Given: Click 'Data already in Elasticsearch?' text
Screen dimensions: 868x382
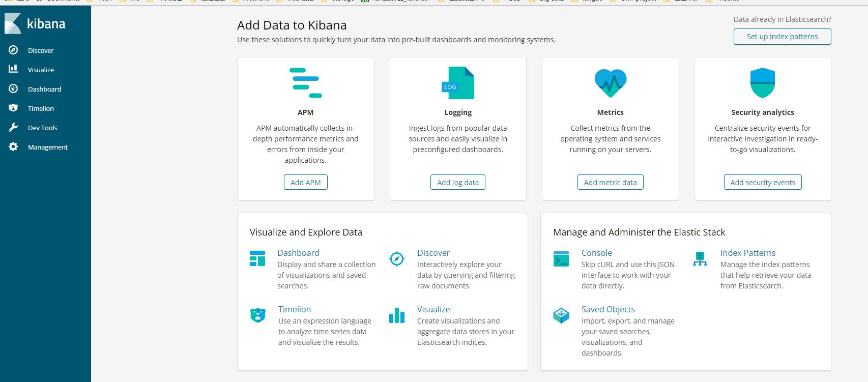Looking at the screenshot, I should coord(782,19).
